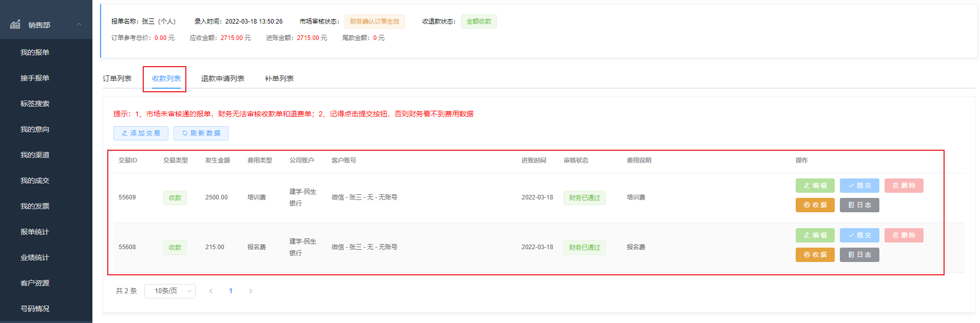Click the 添加交易 button
The width and height of the screenshot is (980, 323).
point(141,133)
